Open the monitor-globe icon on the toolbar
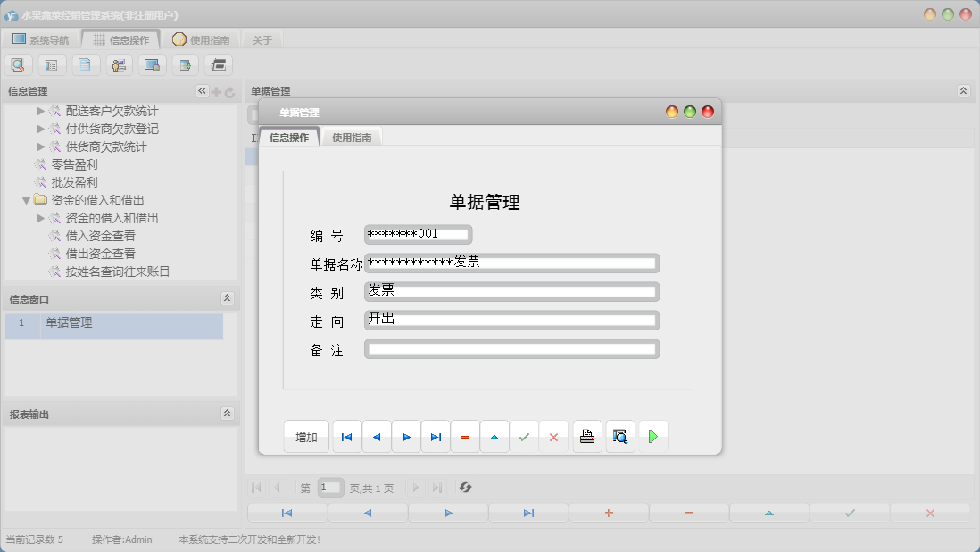The width and height of the screenshot is (980, 552). tap(150, 64)
